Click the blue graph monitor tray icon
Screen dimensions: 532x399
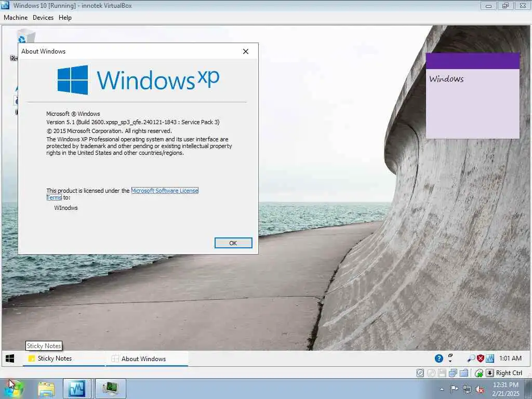pyautogui.click(x=490, y=358)
